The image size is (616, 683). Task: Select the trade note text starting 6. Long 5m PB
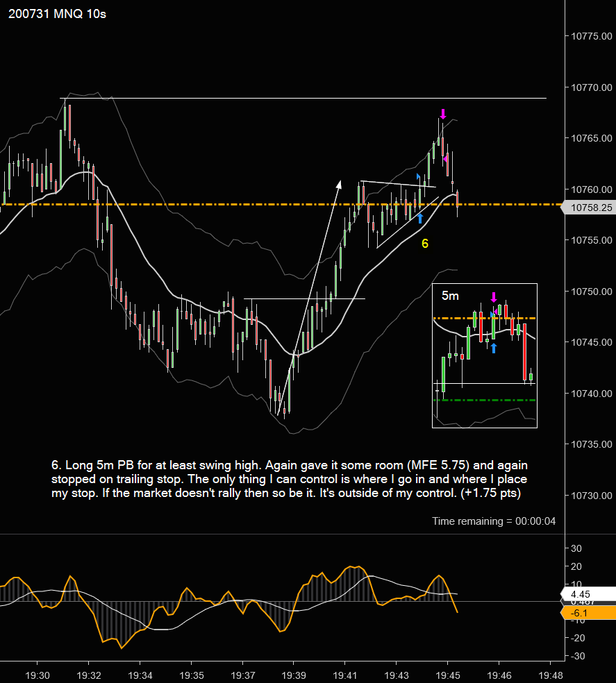[290, 479]
